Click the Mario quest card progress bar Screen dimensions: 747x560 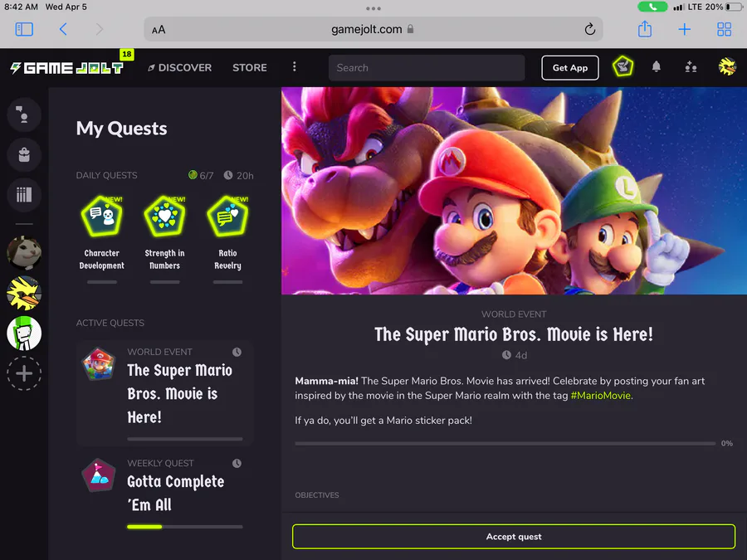(x=185, y=439)
